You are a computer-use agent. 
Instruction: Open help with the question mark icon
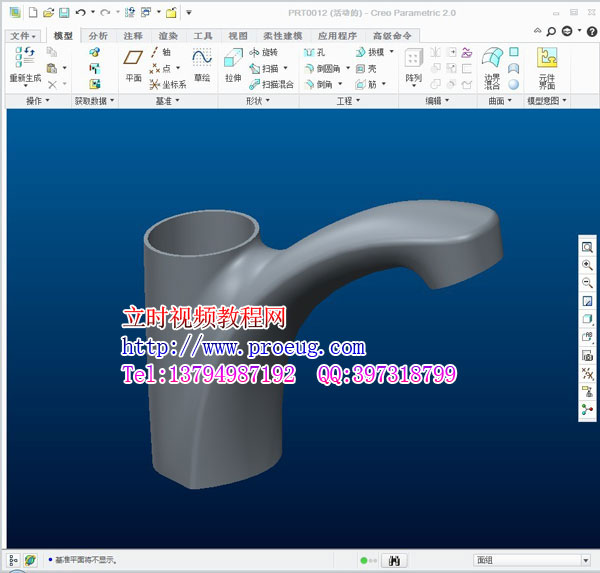[592, 31]
